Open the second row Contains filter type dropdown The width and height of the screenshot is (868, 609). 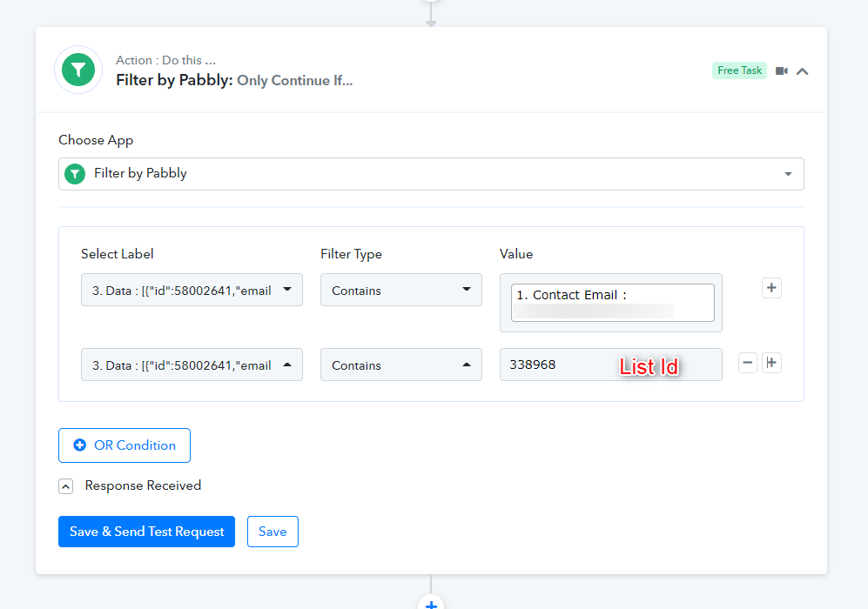(x=400, y=365)
